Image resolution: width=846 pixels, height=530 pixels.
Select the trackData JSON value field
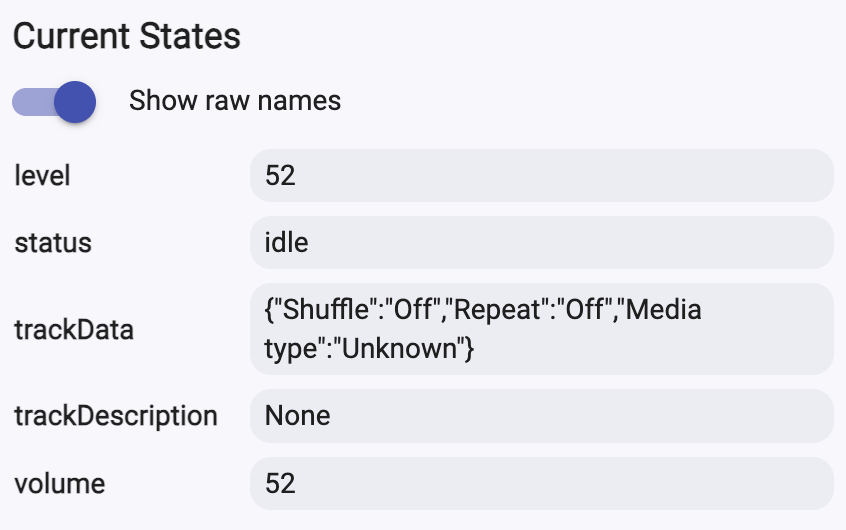click(x=541, y=329)
